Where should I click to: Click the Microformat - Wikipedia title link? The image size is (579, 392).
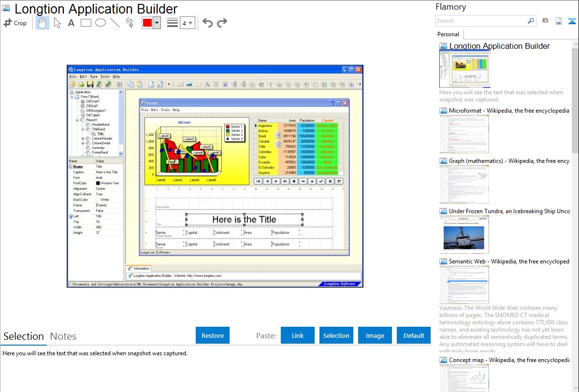pyautogui.click(x=509, y=111)
